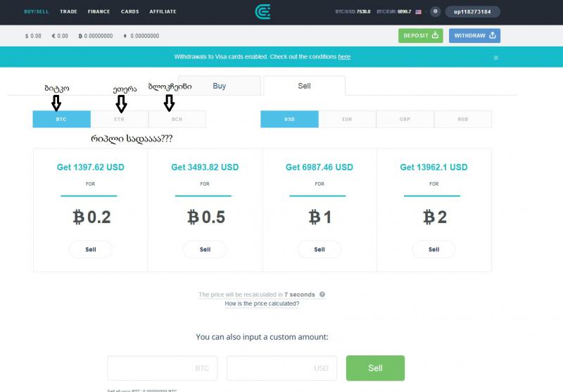The width and height of the screenshot is (563, 392).
Task: Click the green Deposit button
Action: 420,35
